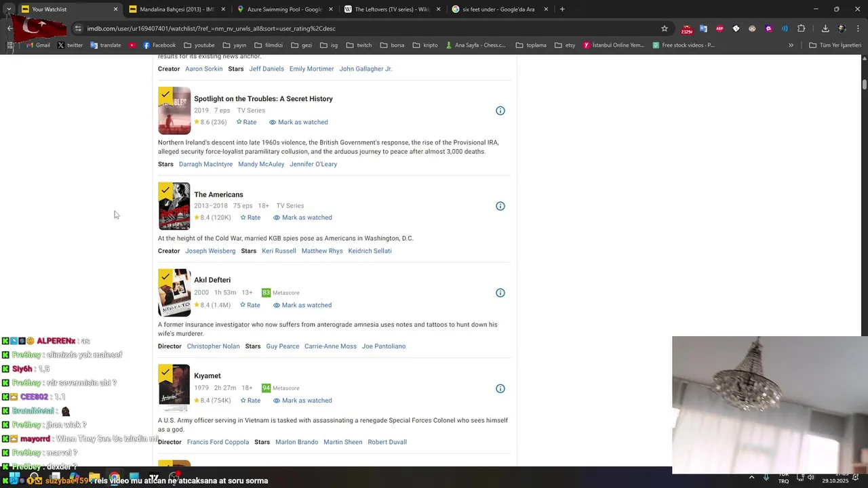Open the Tüm Yer İşaretleri folder
This screenshot has height=488, width=868.
835,45
